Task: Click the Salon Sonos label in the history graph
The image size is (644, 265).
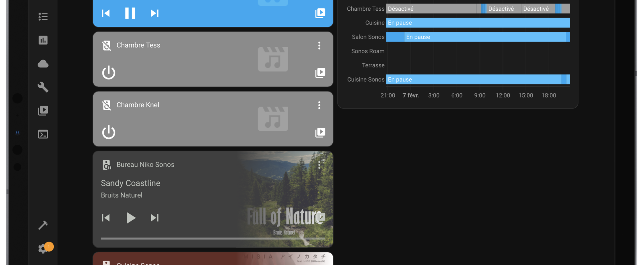Action: point(368,37)
